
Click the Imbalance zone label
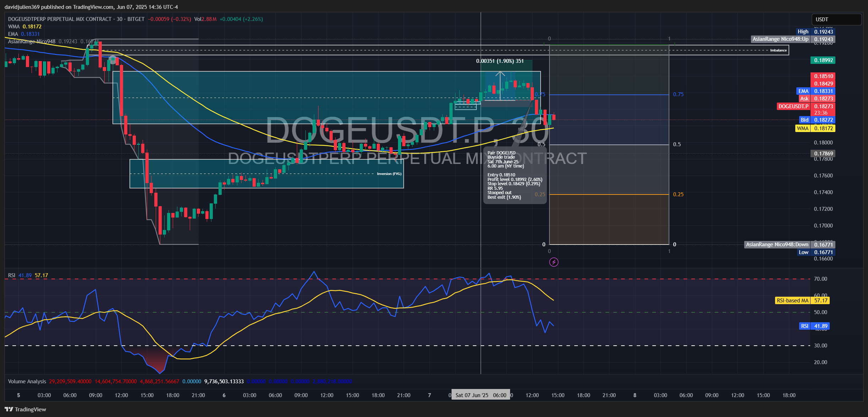[778, 50]
